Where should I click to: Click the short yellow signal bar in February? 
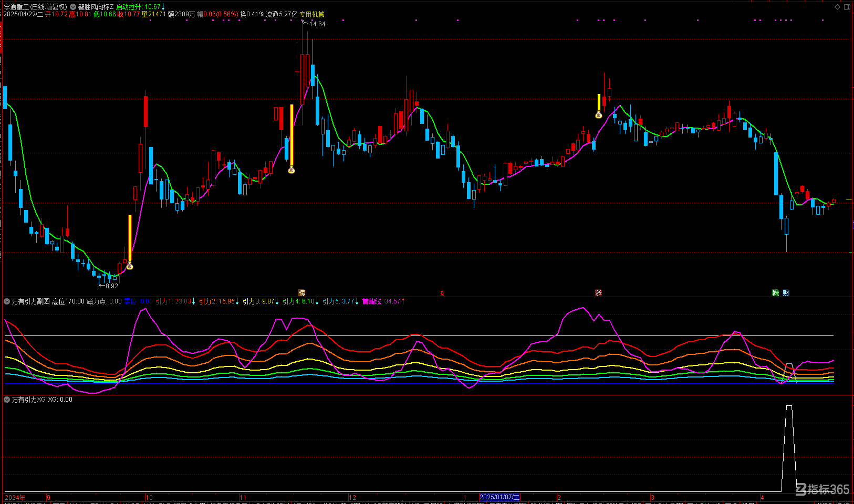599,102
